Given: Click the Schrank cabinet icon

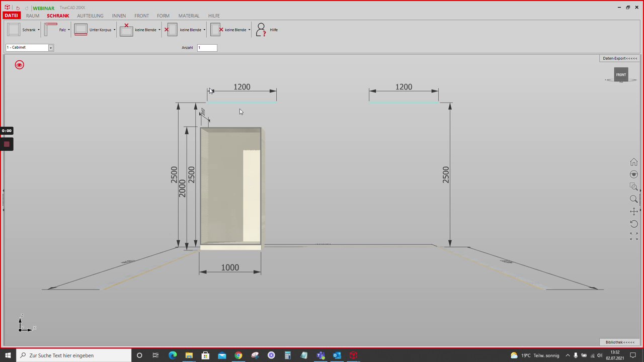Looking at the screenshot, I should (14, 30).
